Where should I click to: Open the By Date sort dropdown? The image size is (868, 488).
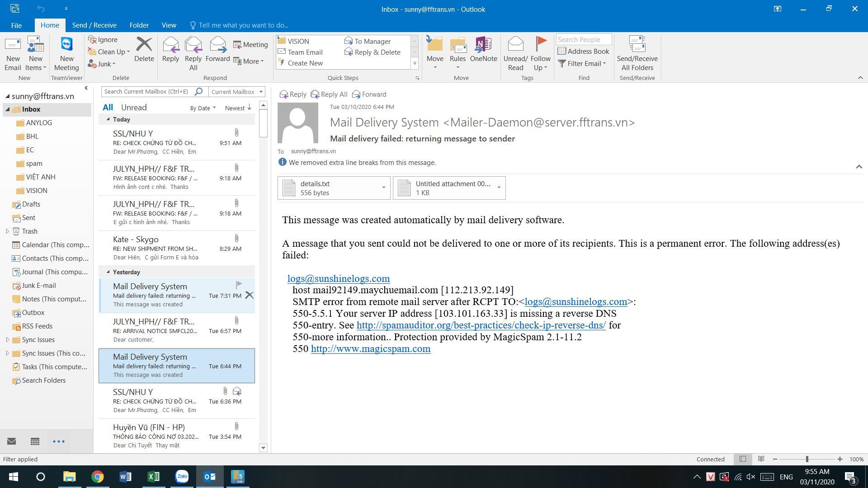coord(203,108)
